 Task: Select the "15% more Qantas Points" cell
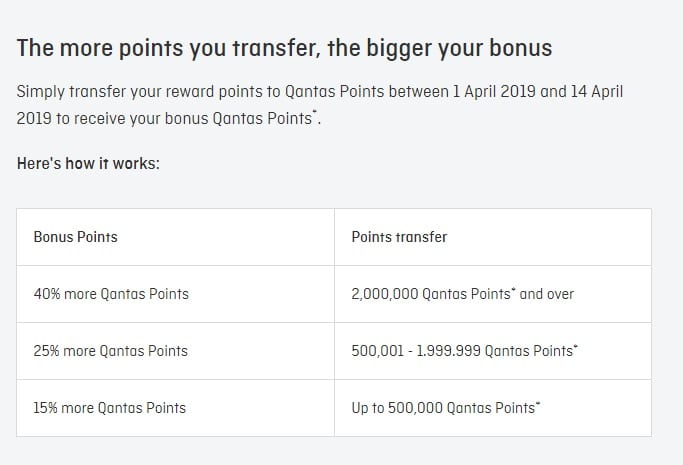click(x=110, y=408)
